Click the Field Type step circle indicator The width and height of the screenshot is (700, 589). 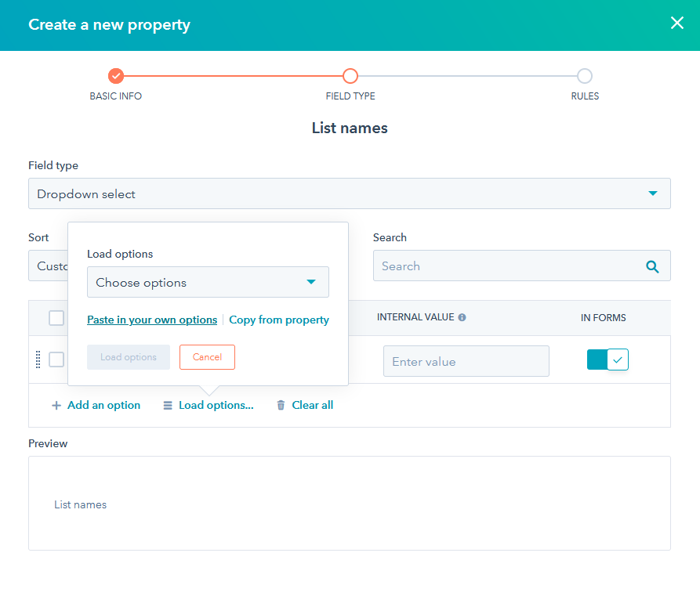point(350,76)
